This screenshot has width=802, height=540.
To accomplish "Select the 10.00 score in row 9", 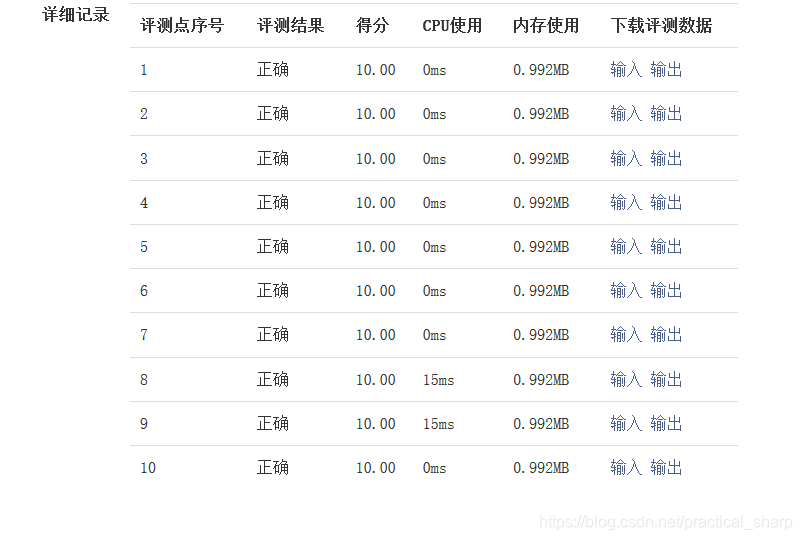I will pos(375,423).
